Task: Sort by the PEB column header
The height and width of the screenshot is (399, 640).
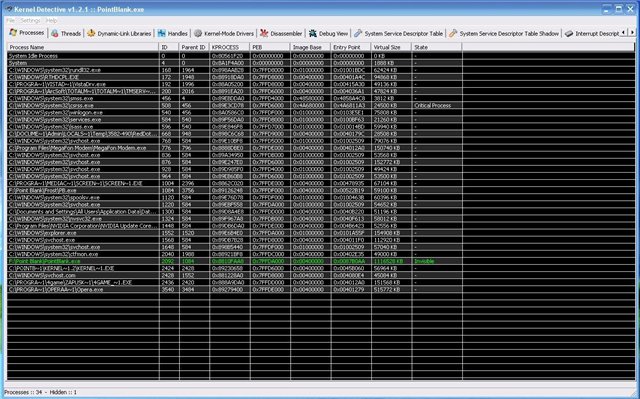Action: tap(270, 47)
